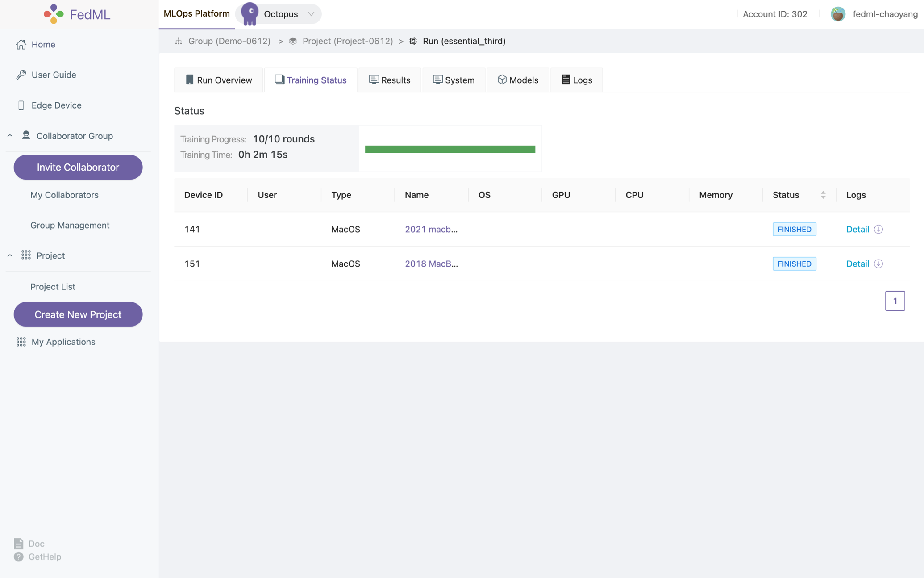Open the Doc file icon
This screenshot has height=578, width=924.
click(x=18, y=543)
